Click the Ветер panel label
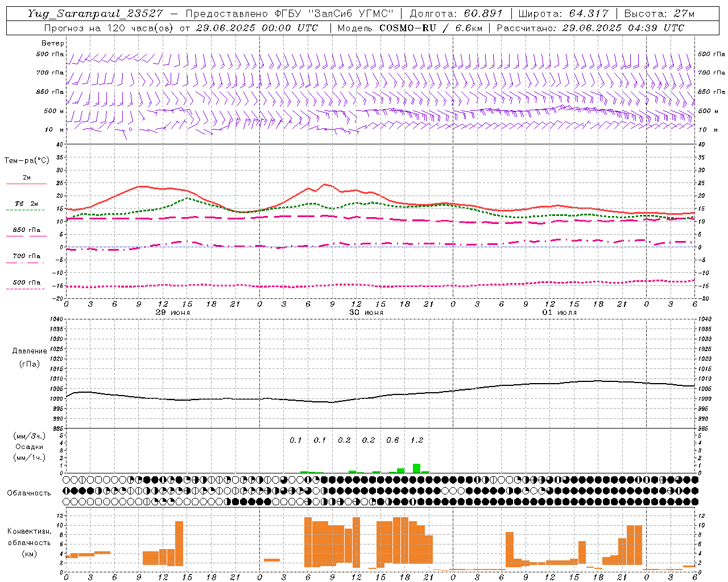 (53, 43)
